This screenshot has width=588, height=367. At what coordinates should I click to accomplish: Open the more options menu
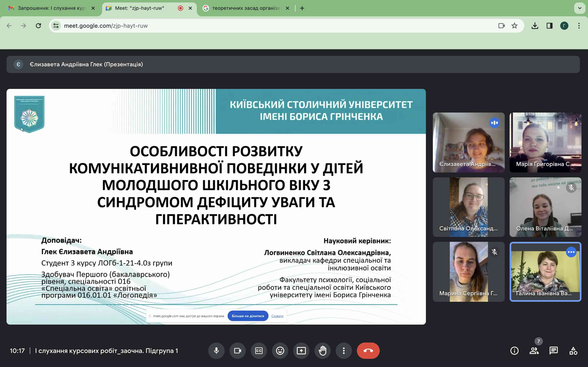tap(344, 350)
